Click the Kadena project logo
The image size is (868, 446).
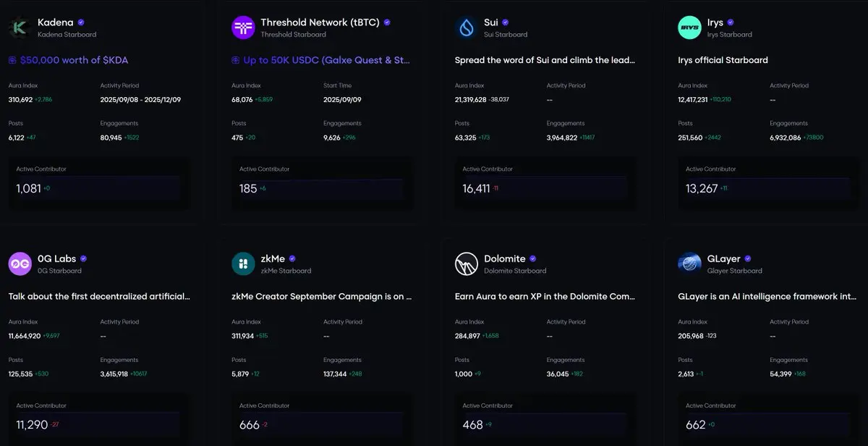coord(20,28)
